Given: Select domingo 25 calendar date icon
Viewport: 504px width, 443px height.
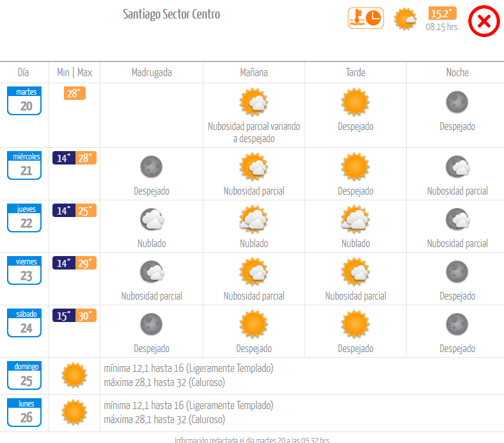Looking at the screenshot, I should click(24, 375).
